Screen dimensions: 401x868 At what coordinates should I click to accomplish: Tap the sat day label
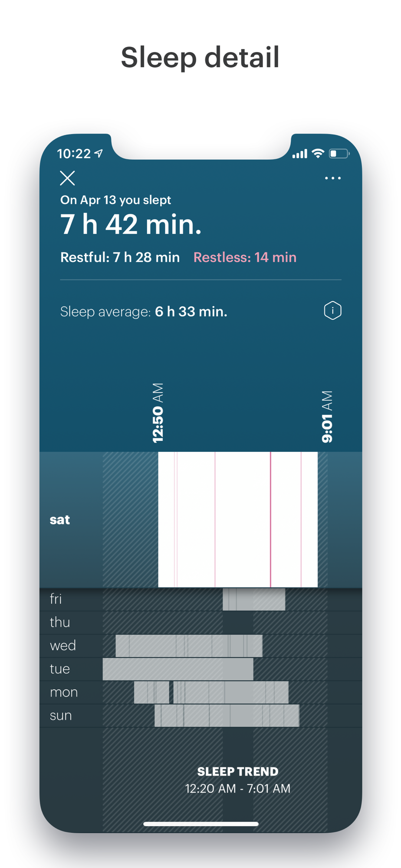coord(60,520)
